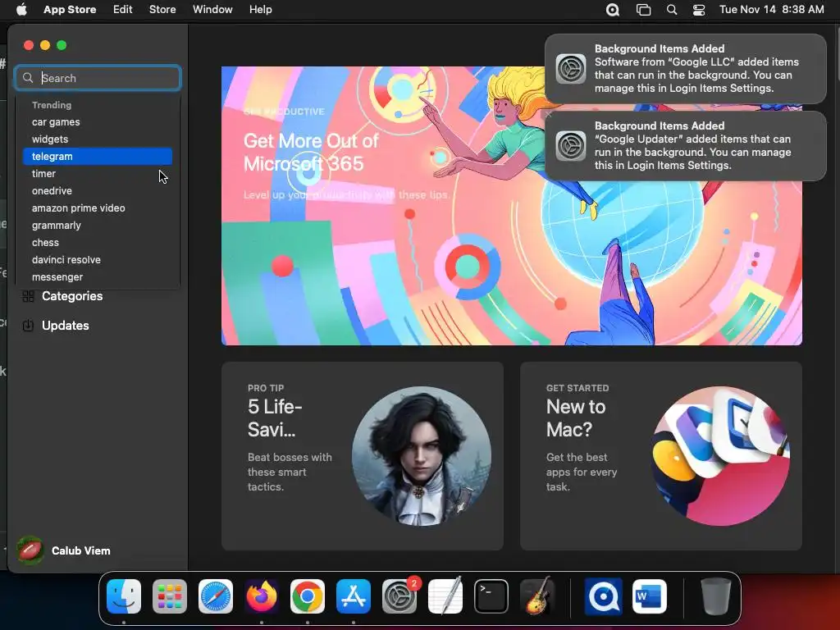
Task: Open the Google Updater Background Items notification
Action: (686, 146)
